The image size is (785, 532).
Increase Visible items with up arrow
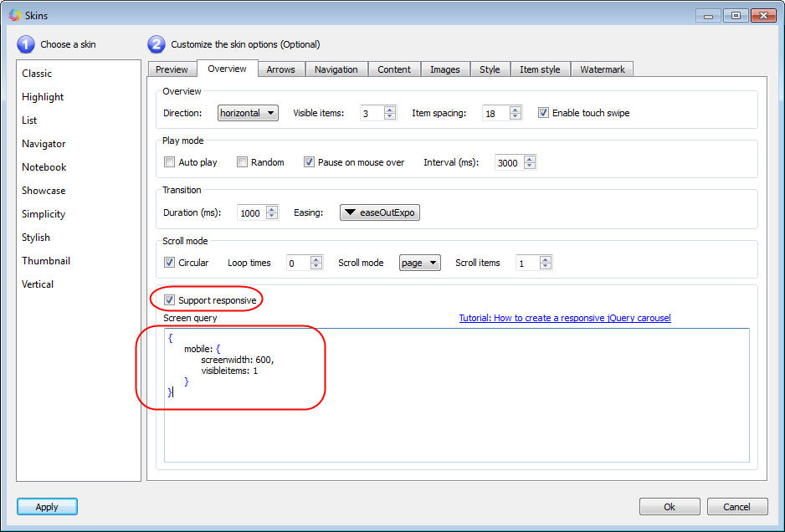(390, 109)
